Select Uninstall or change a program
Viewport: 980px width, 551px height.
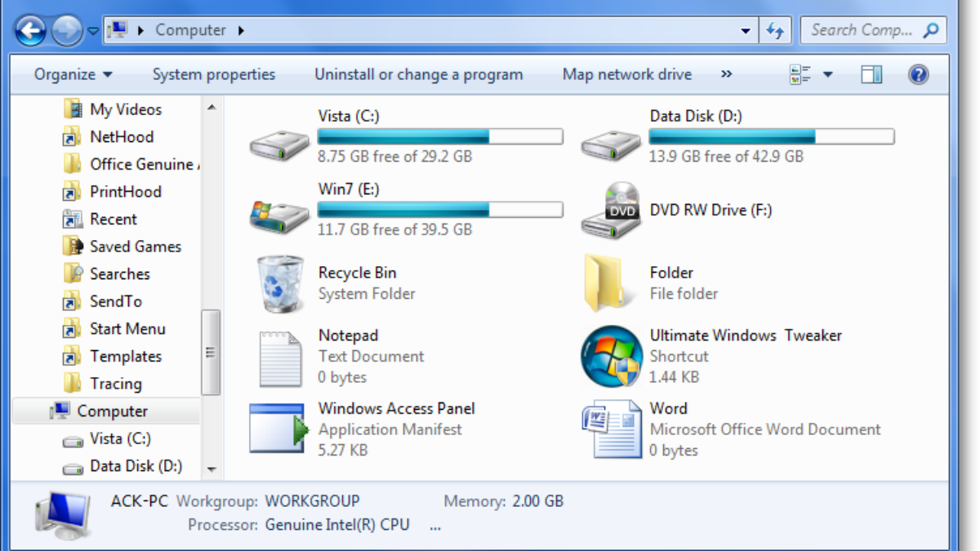click(419, 74)
